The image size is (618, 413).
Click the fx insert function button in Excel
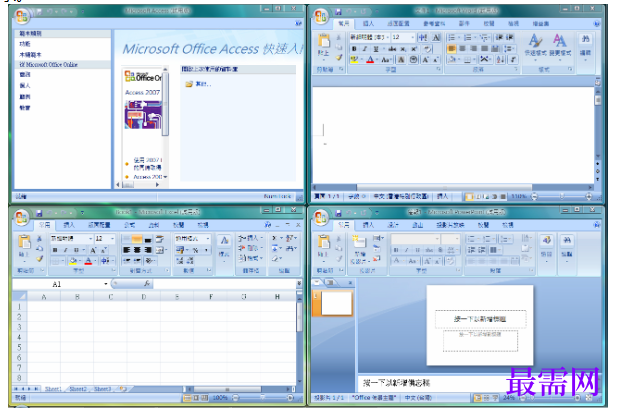pyautogui.click(x=147, y=283)
